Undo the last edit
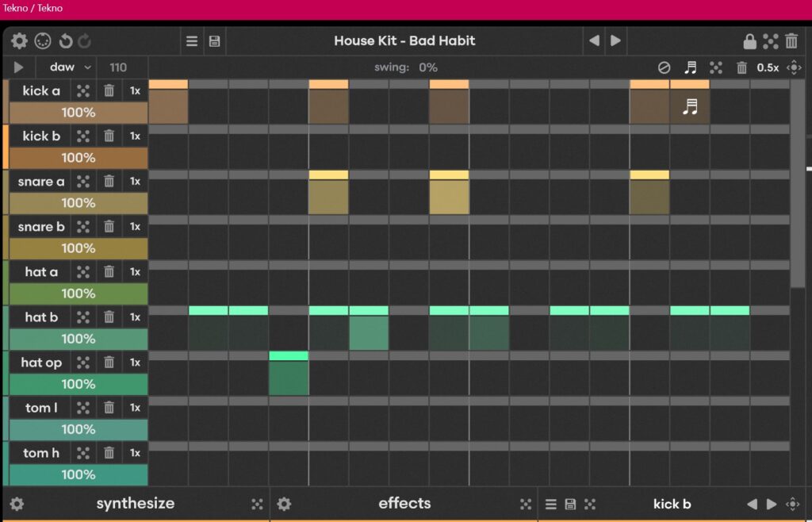812x522 pixels. [x=66, y=41]
